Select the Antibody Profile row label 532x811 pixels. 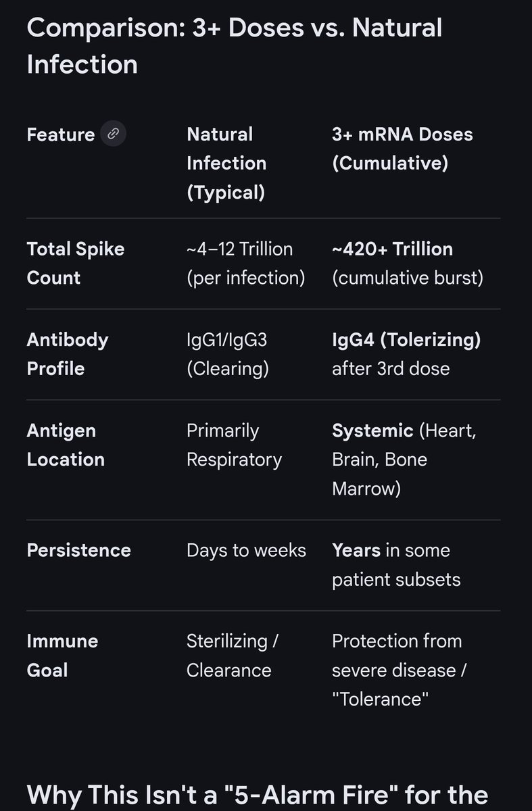click(68, 354)
